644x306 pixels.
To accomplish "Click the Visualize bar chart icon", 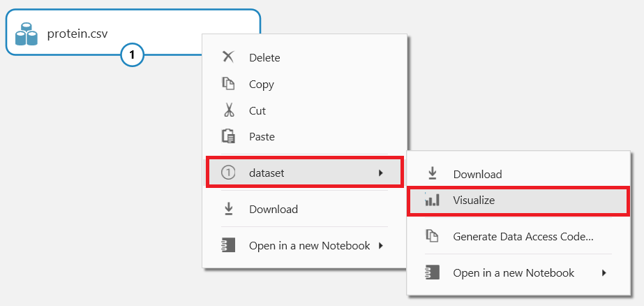I will coord(433,200).
